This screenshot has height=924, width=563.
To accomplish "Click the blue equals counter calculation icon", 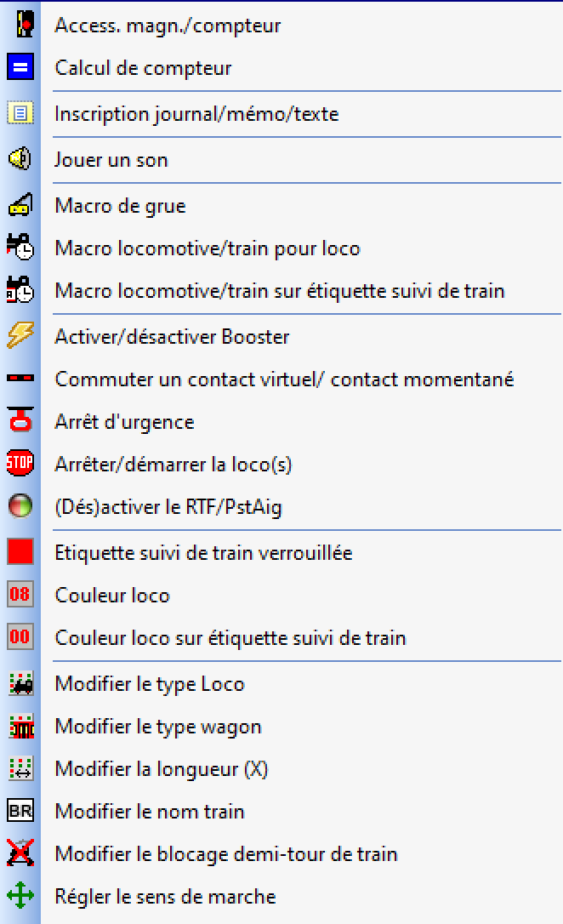I will pos(20,67).
